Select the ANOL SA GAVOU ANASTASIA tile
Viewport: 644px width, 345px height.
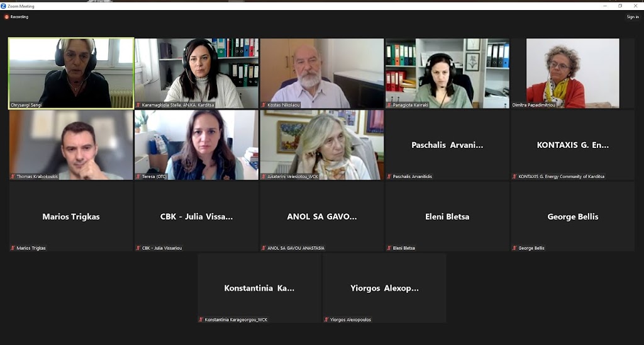(322, 217)
